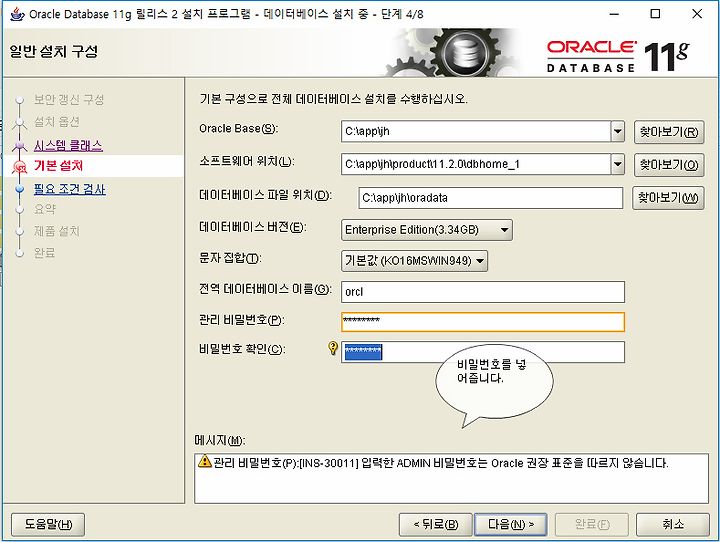Image resolution: width=720 pixels, height=542 pixels.
Task: Focus the 데이터베이스 파일 위치 field with oradata
Action: 490,198
